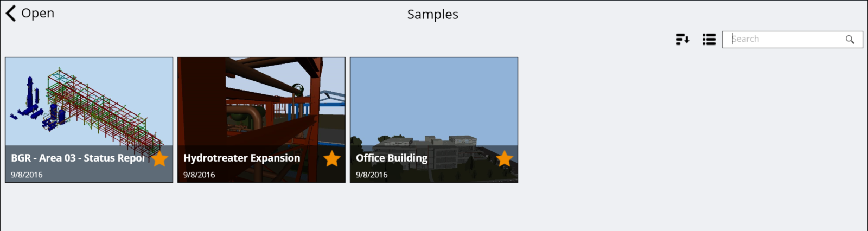Click the magnifier icon in the search box
Image resolution: width=868 pixels, height=231 pixels.
850,40
